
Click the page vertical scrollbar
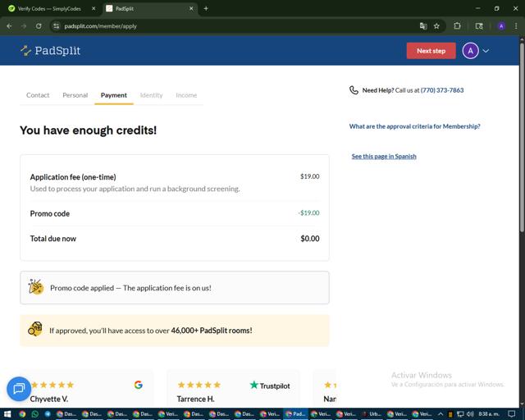[x=522, y=137]
